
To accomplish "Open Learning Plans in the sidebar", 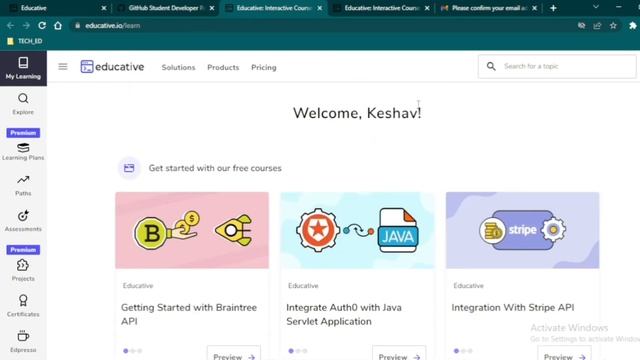I will 23,152.
